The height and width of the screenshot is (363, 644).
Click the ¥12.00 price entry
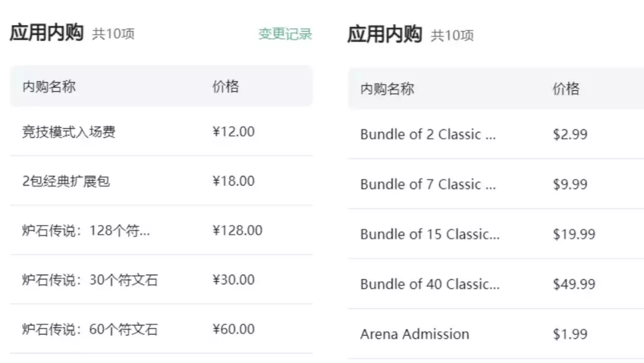[233, 131]
